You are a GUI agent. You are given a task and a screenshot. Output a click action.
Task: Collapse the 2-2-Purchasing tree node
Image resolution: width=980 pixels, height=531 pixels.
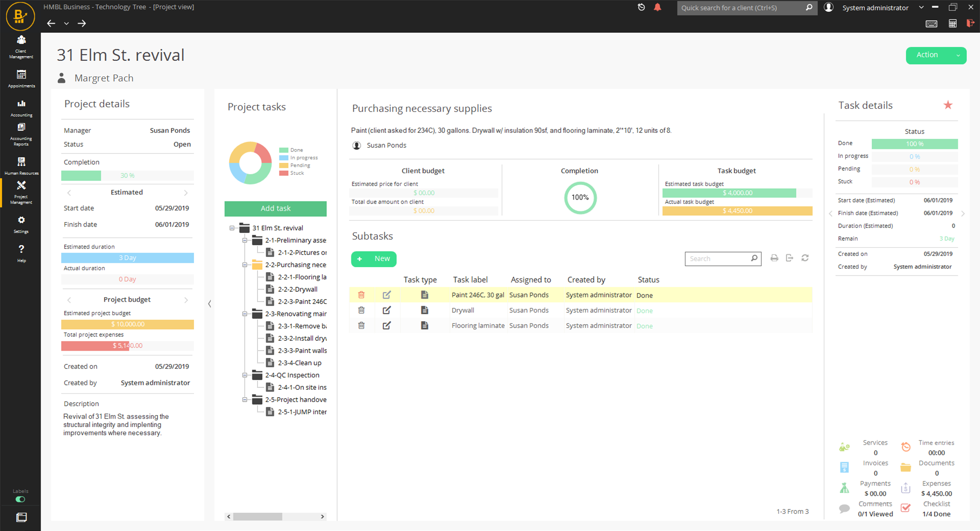(245, 265)
